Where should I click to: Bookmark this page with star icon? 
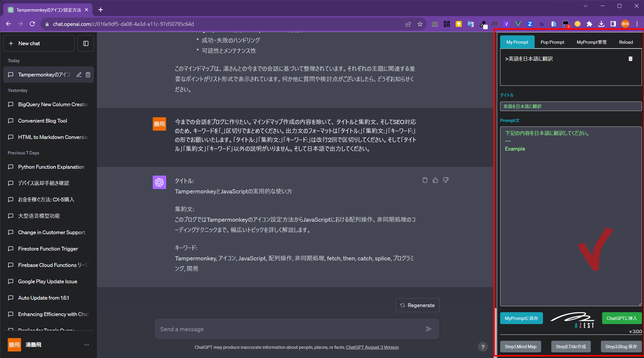420,24
